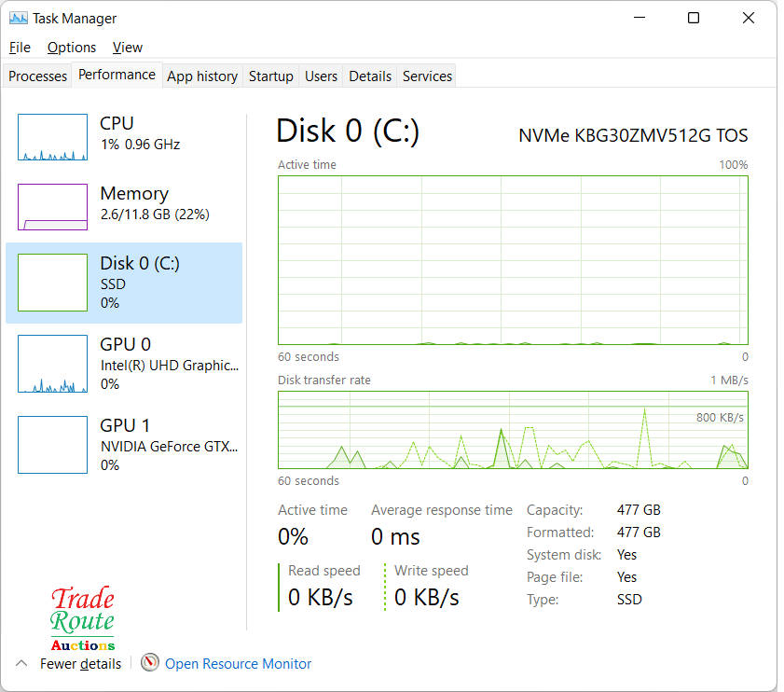
Task: Open the Services tab
Action: pyautogui.click(x=427, y=76)
